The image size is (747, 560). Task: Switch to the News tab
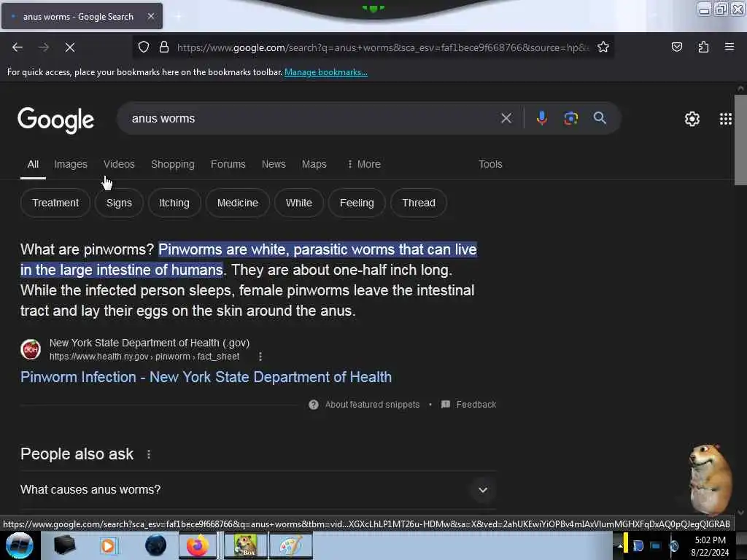click(x=274, y=164)
